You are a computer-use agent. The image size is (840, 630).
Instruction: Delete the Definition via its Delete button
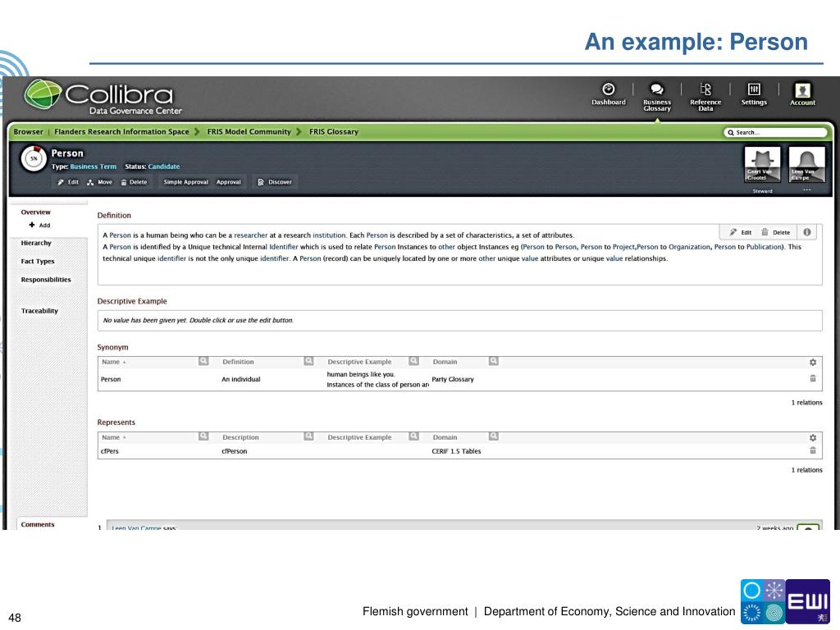pyautogui.click(x=776, y=232)
